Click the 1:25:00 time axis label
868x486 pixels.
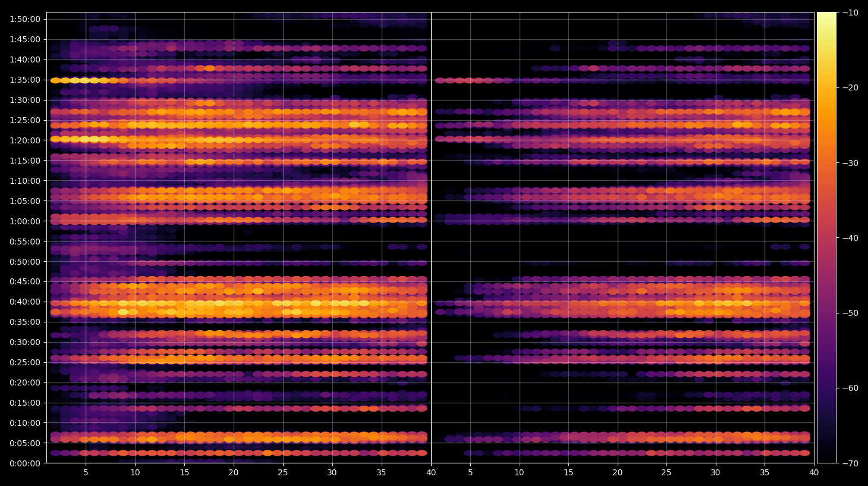pos(25,120)
